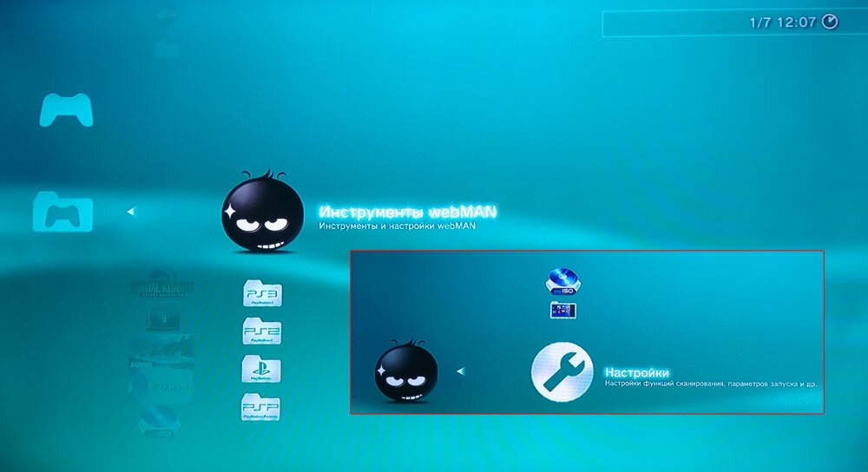
Task: Select the Инструменты webMAN title
Action: tap(408, 212)
